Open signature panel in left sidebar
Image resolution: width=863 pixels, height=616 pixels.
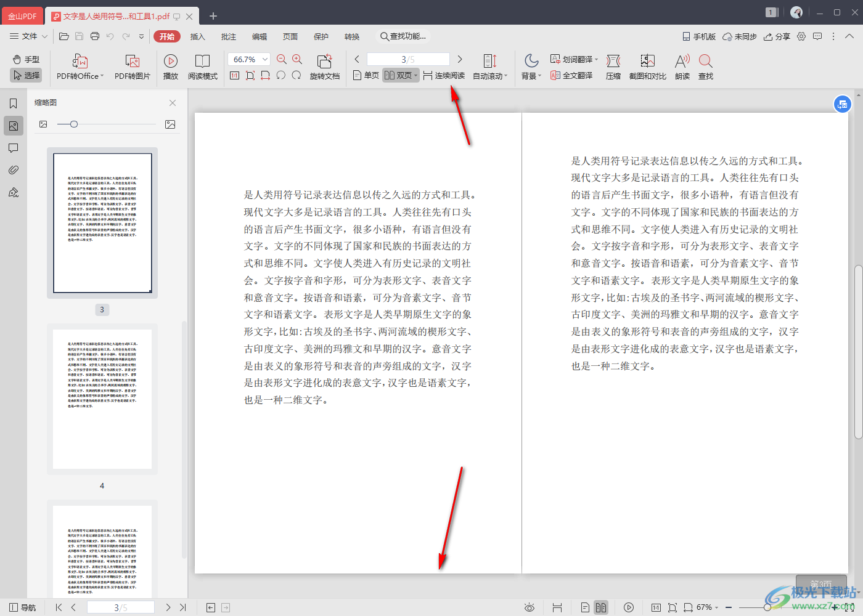[14, 192]
